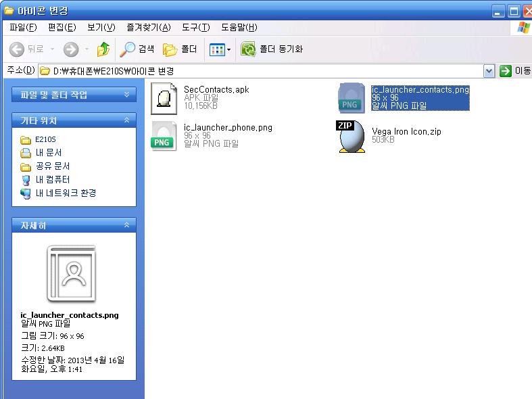The width and height of the screenshot is (532, 399).
Task: Collapse the File and Folder Tasks panel
Action: (x=126, y=95)
